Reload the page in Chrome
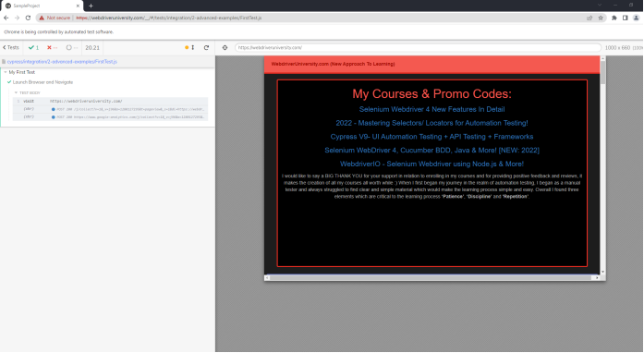 click(x=28, y=18)
